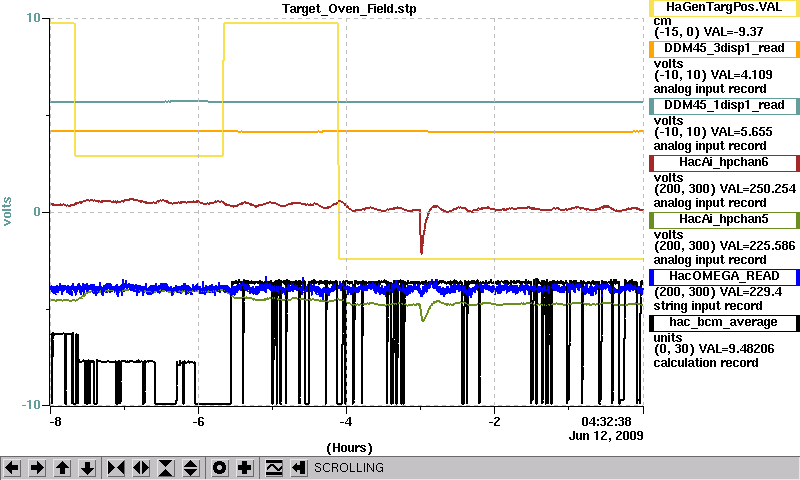Image resolution: width=800 pixels, height=480 pixels.
Task: Click the SCROLLING status label
Action: coord(348,468)
